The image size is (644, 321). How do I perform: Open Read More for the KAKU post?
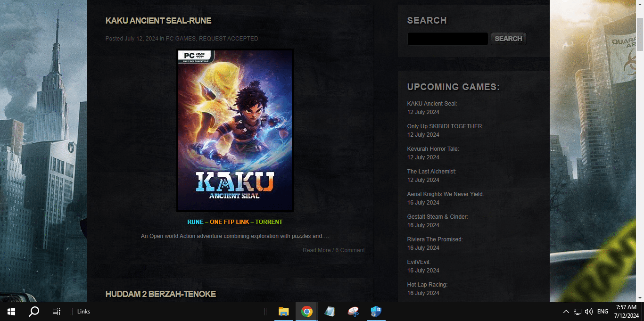[316, 250]
